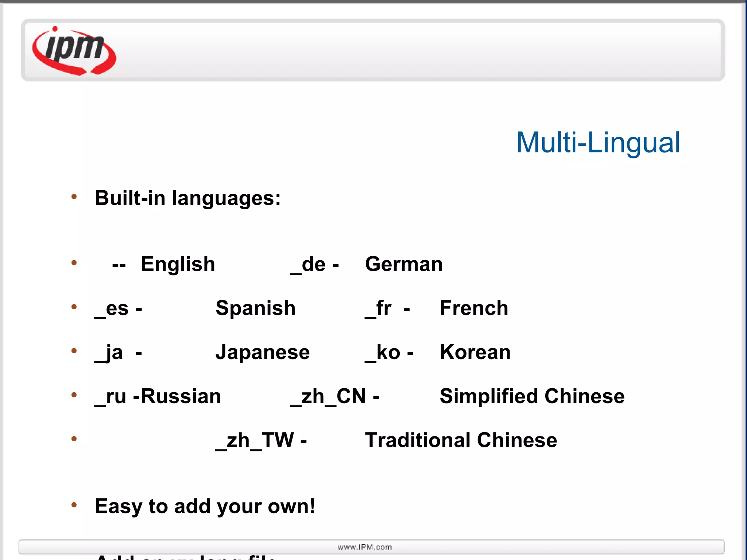Click the '_ru -Russian' entry
The height and width of the screenshot is (560, 747).
[x=158, y=397]
